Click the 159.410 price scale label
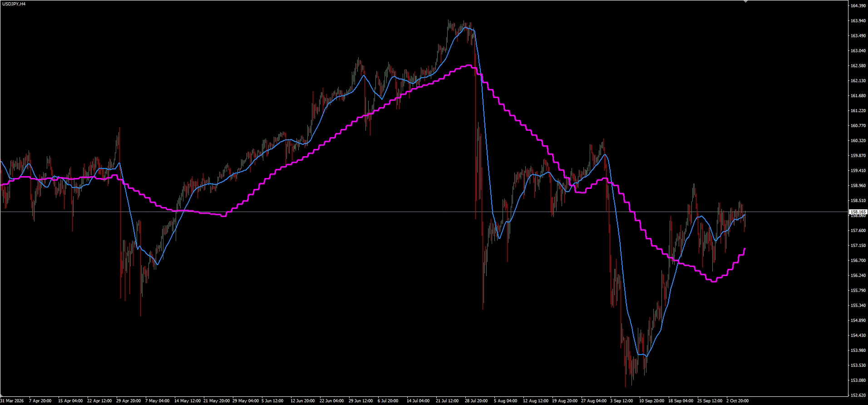Viewport: 868px width, 405px height. pyautogui.click(x=858, y=170)
